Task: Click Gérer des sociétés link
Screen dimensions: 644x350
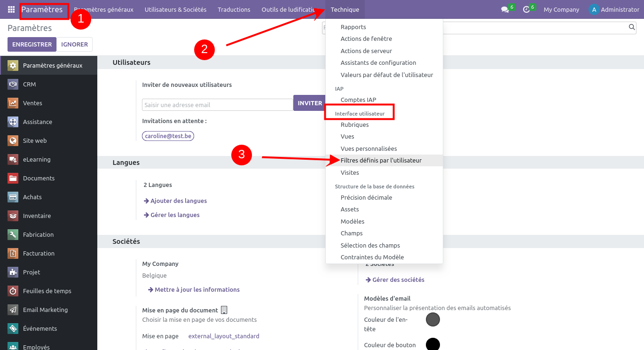Action: pyautogui.click(x=395, y=280)
